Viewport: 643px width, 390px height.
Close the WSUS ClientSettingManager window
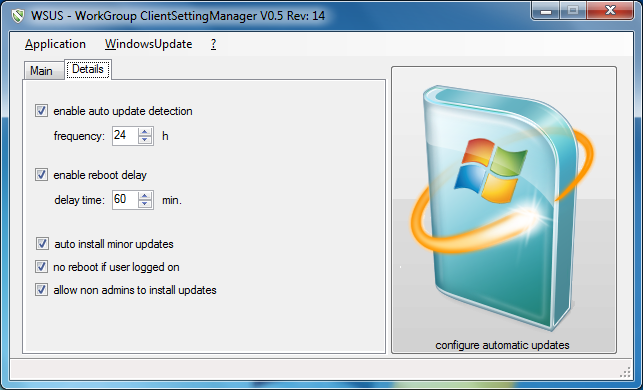[610, 11]
